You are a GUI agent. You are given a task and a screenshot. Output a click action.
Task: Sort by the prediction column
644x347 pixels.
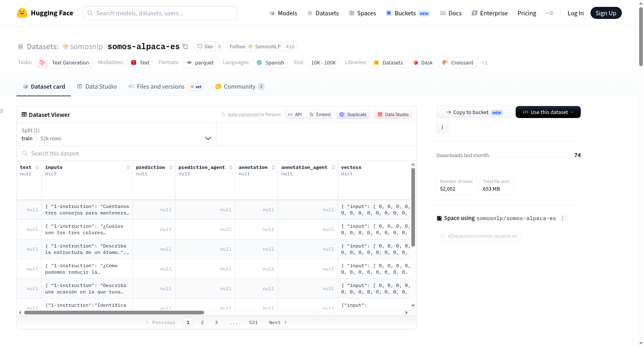(171, 167)
